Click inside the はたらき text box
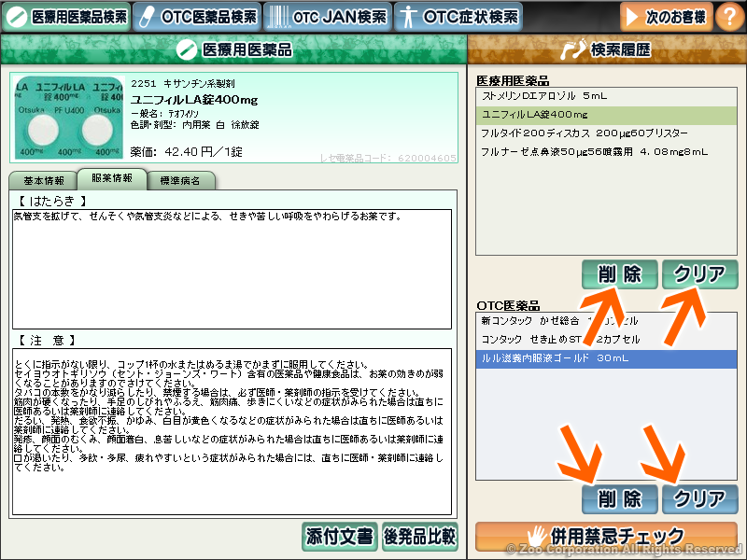Viewport: 747px width, 560px height. pos(232,269)
